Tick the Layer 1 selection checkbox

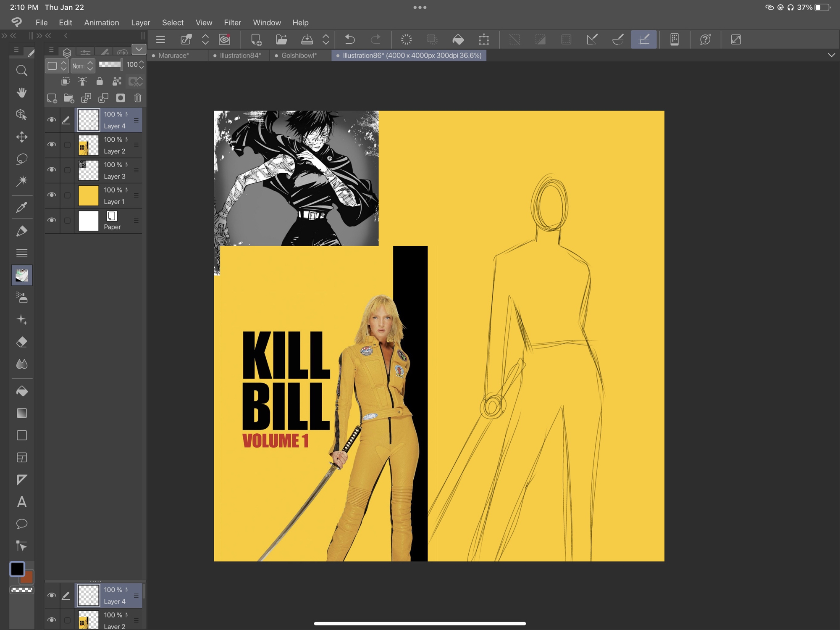tap(67, 195)
